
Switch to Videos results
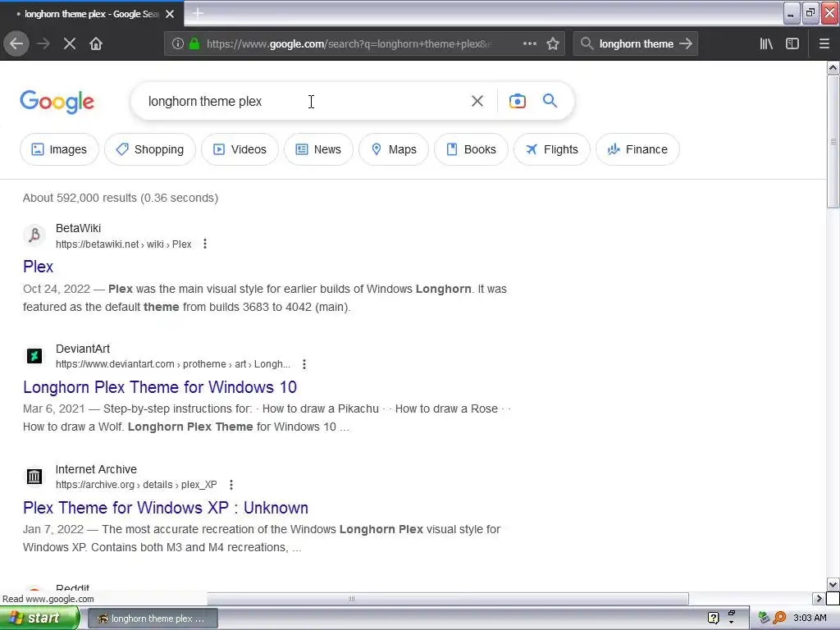tap(240, 149)
